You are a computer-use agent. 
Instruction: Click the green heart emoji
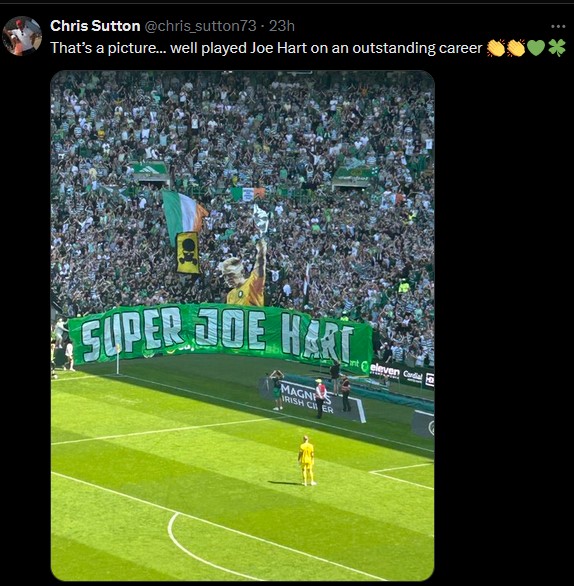click(x=536, y=48)
